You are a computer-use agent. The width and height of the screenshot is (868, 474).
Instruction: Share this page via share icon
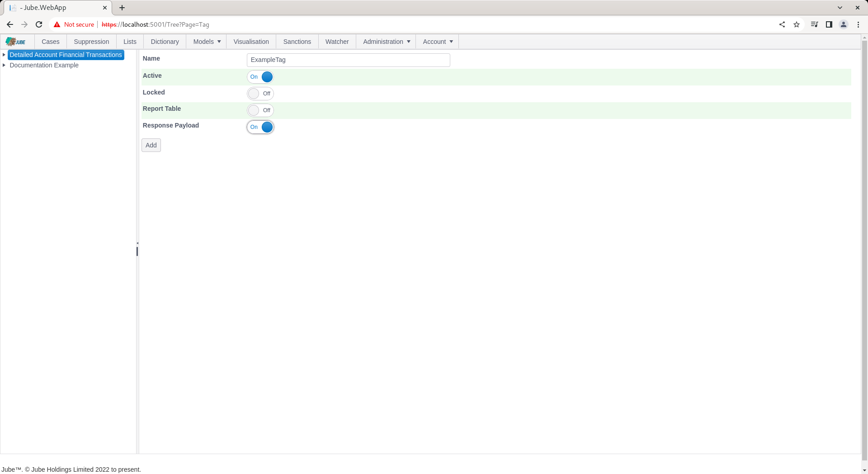coord(782,24)
